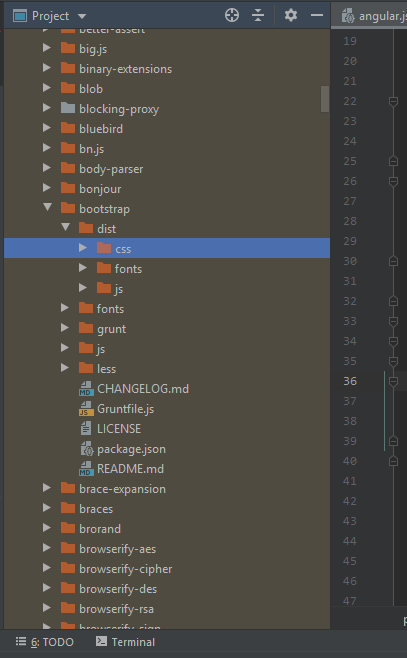This screenshot has width=407, height=658.
Task: Select the package.json file icon
Action: pos(86,449)
